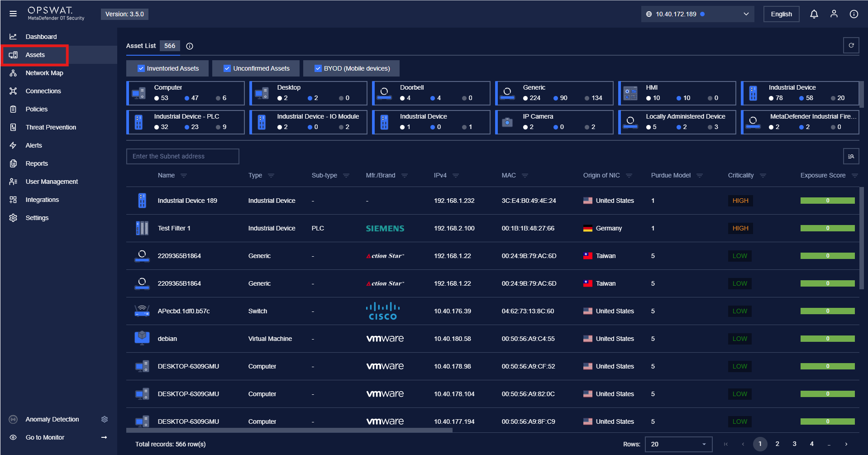Open Anomaly Detection settings gear
Screen dimensions: 868x455
pyautogui.click(x=105, y=419)
